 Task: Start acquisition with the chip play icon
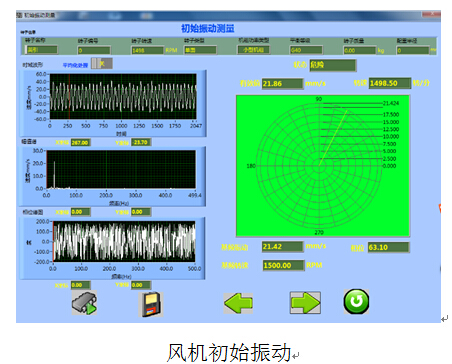point(84,303)
